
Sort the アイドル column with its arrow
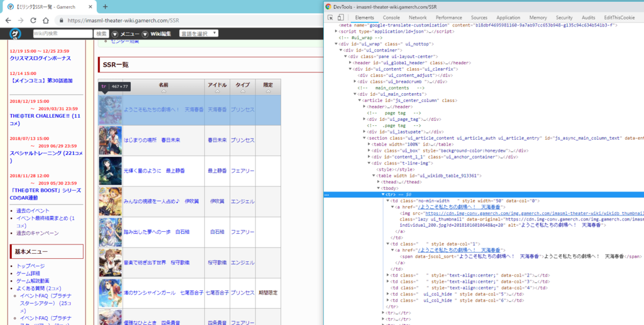coord(217,91)
